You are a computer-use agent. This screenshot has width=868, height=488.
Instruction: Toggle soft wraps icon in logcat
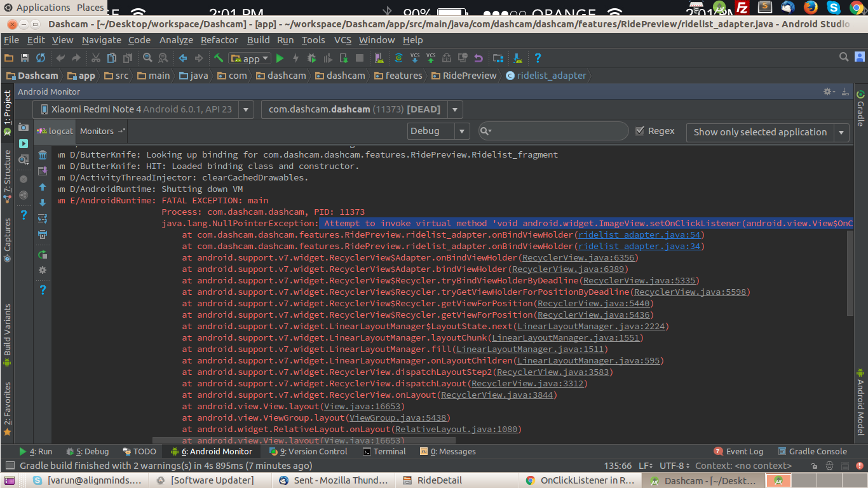[43, 219]
